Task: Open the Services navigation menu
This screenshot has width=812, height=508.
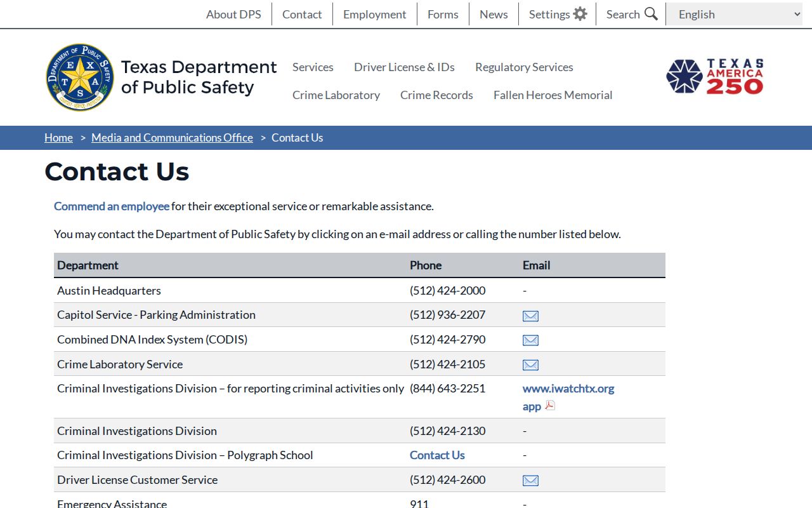Action: coord(313,67)
